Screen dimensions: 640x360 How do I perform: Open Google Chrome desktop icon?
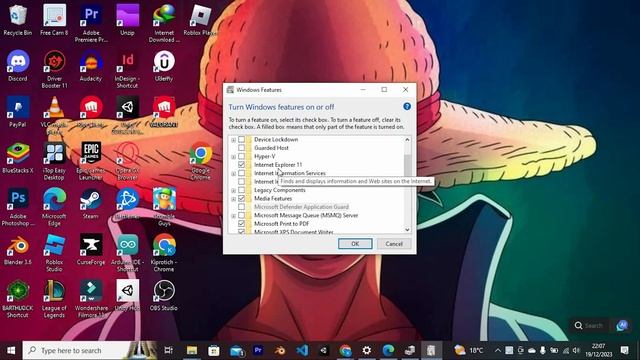point(200,161)
